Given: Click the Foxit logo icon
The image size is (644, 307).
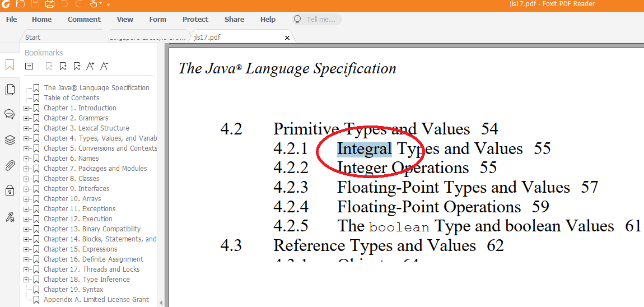Looking at the screenshot, I should (x=6, y=4).
